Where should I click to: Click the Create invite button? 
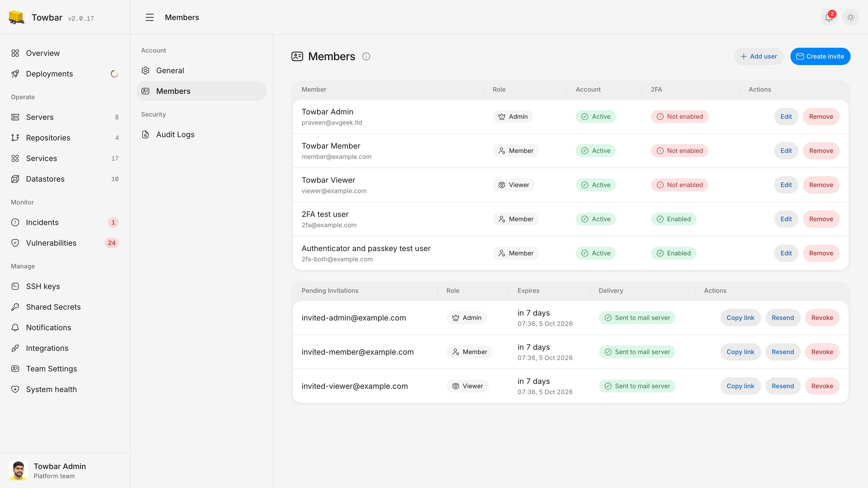pos(820,56)
